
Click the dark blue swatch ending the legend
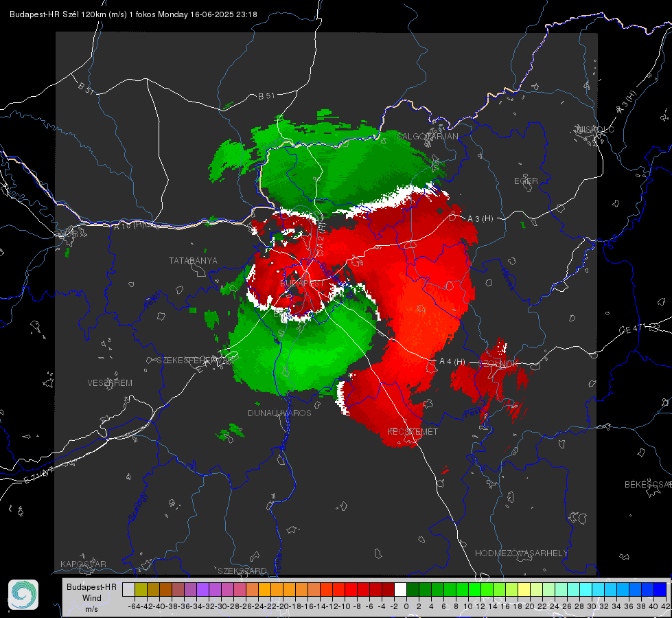[660, 589]
